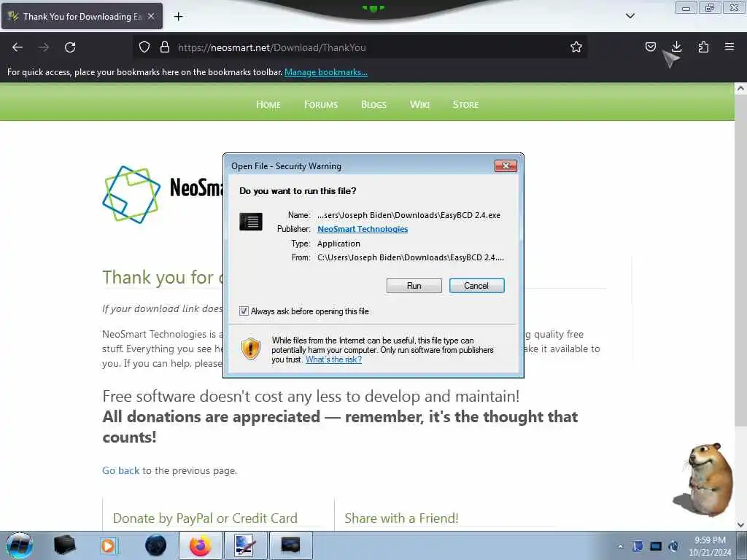Open the Windows Start orb
Image resolution: width=747 pixels, height=560 pixels.
click(x=20, y=545)
